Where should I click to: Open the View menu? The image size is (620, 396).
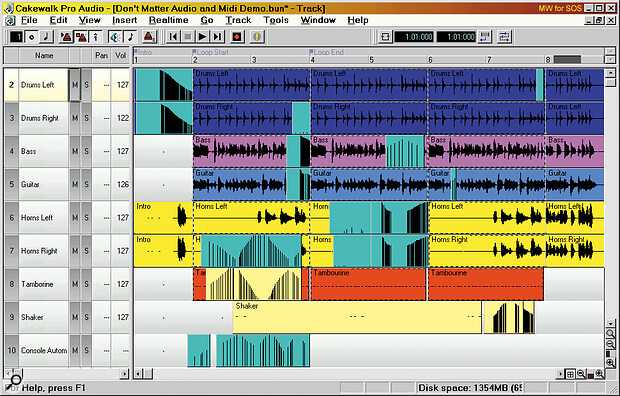click(89, 20)
